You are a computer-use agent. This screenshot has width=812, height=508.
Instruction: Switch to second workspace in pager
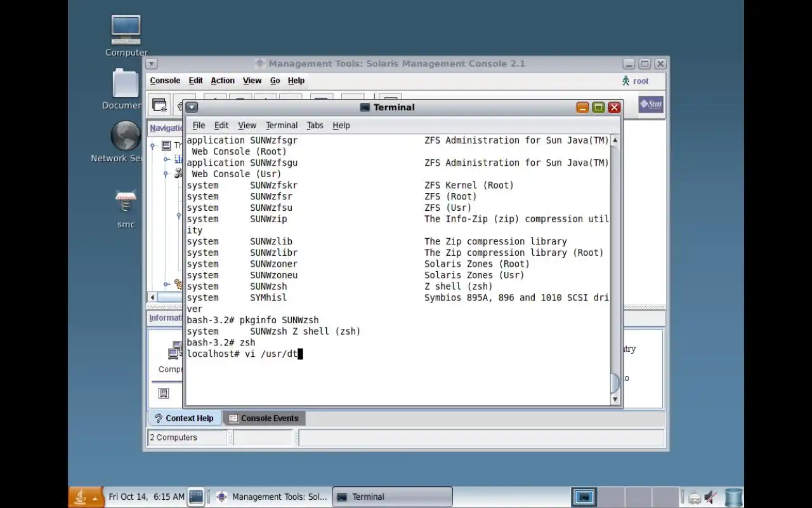pos(611,497)
